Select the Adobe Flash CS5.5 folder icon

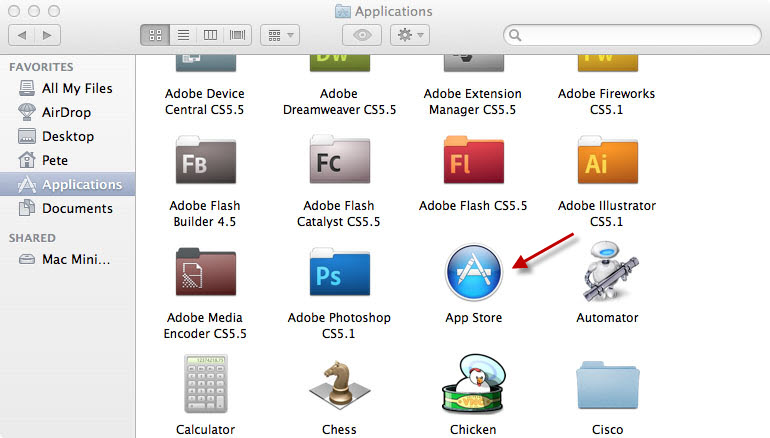[x=474, y=160]
